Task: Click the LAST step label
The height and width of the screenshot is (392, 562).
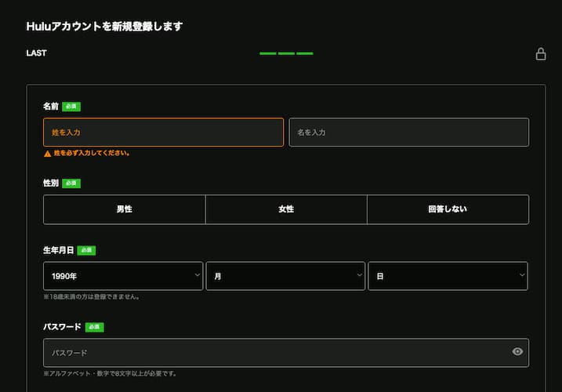Action: (x=36, y=53)
